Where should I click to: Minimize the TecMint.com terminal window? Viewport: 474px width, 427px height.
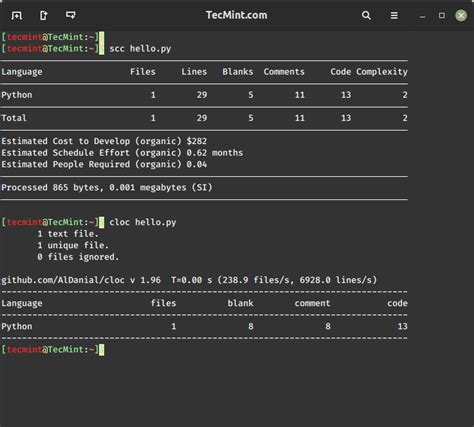tap(422, 16)
